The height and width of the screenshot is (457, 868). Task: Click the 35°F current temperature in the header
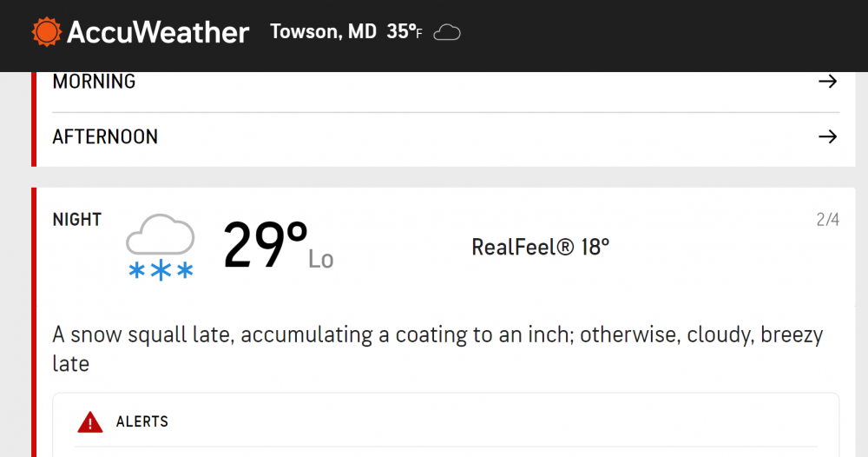point(404,31)
